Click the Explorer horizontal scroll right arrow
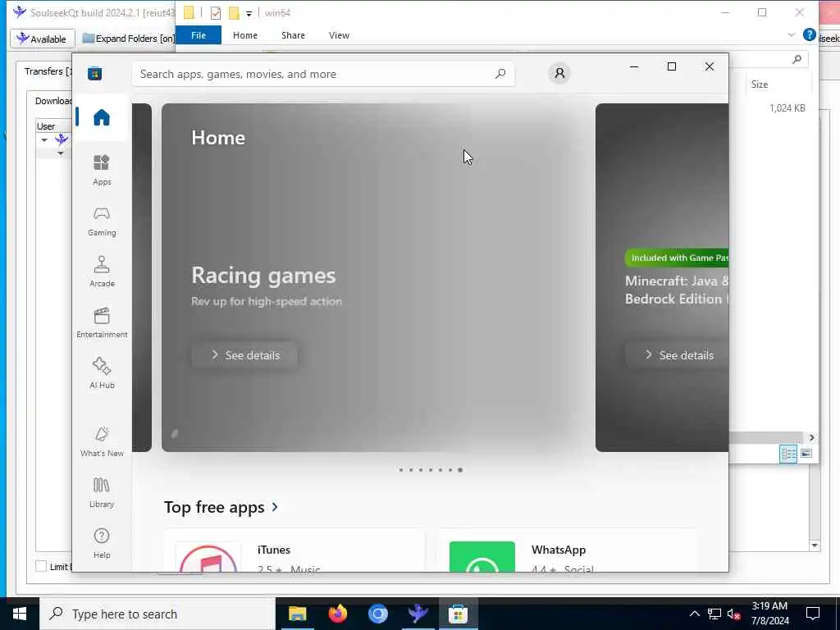840x630 pixels. point(811,438)
